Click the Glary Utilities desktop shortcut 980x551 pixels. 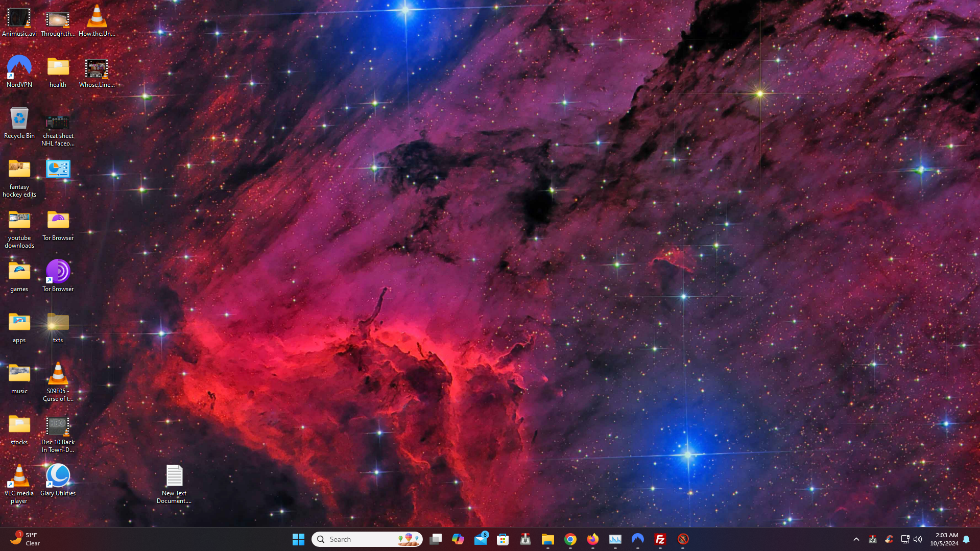coord(58,476)
